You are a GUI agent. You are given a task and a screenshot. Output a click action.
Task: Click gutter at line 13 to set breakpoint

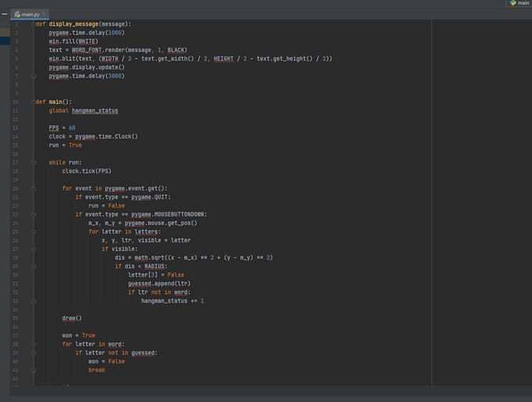pyautogui.click(x=25, y=128)
